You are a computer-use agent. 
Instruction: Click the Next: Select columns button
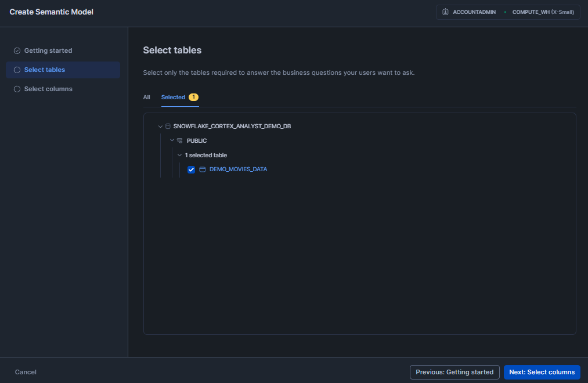(542, 372)
